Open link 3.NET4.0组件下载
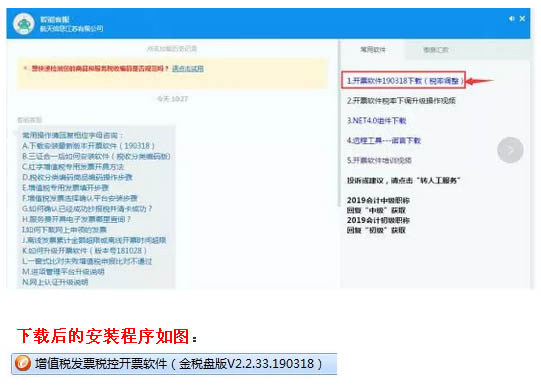Screen dimensions: 541x388 (x=376, y=121)
